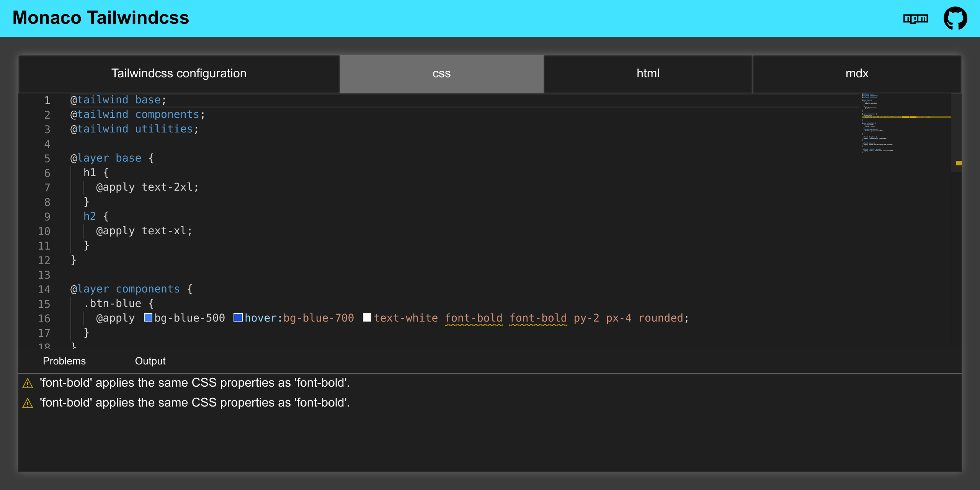
Task: Select the second font-bold problem entry
Action: click(490, 403)
